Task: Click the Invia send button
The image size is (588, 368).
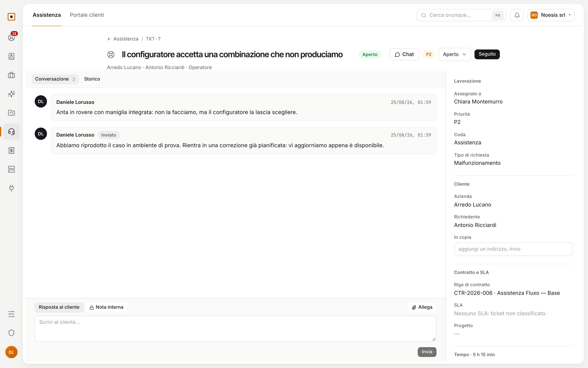Action: click(427, 352)
